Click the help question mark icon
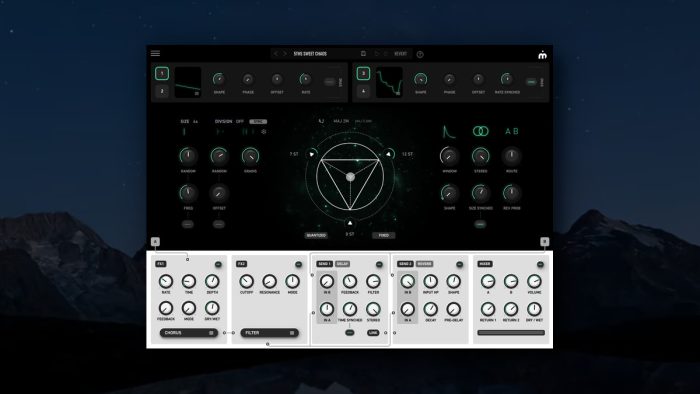Viewport: 700px width, 394px height. click(x=420, y=54)
